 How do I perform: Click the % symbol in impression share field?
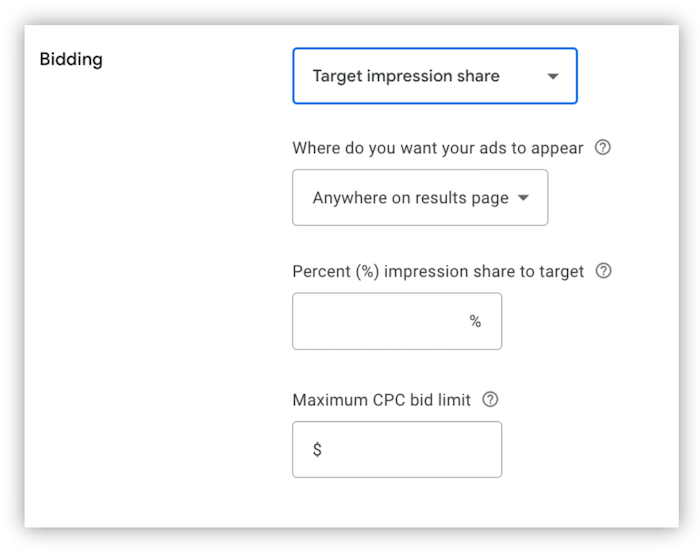(x=475, y=321)
